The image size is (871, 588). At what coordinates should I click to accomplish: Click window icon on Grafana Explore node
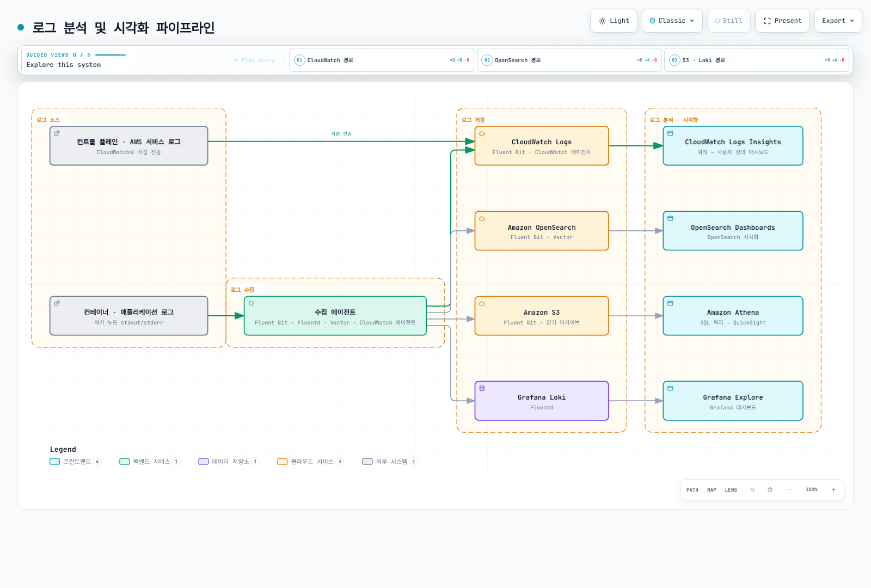point(670,388)
